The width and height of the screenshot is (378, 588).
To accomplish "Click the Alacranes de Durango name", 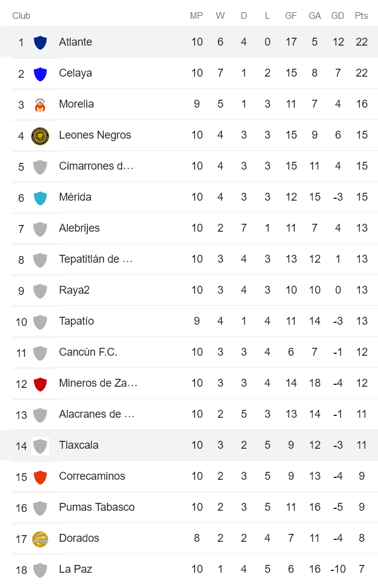I will (97, 414).
